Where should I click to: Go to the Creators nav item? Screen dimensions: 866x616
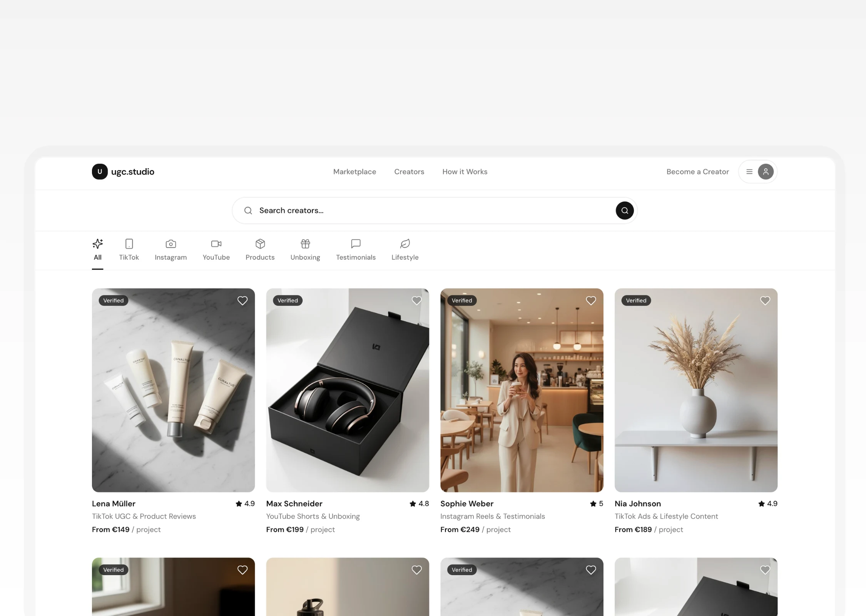[x=409, y=172]
